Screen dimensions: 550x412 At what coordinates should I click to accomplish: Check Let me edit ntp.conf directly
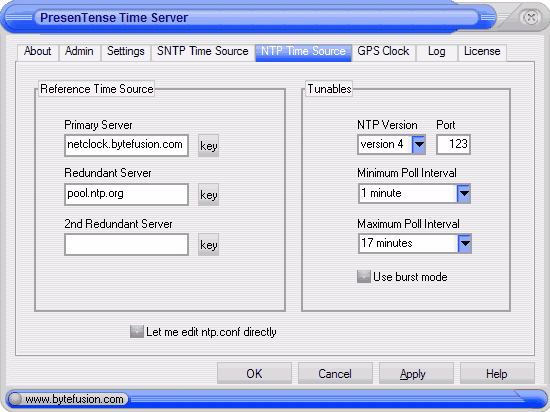coord(137,331)
